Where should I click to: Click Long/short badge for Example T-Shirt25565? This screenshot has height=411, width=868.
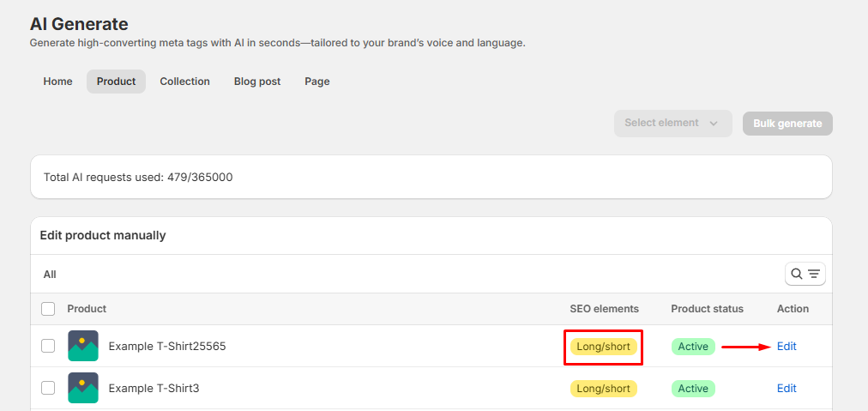pyautogui.click(x=603, y=347)
